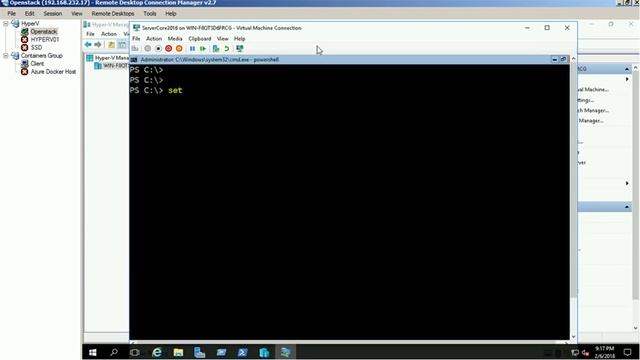The image size is (640, 360).
Task: Open File menu in Remote Desktop Connection Manager
Action: tap(11, 13)
